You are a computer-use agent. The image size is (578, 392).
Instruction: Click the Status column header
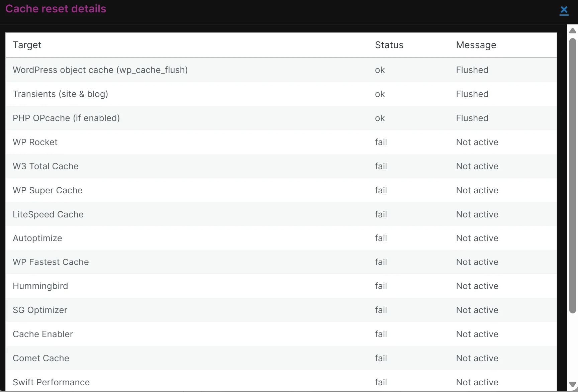tap(389, 45)
